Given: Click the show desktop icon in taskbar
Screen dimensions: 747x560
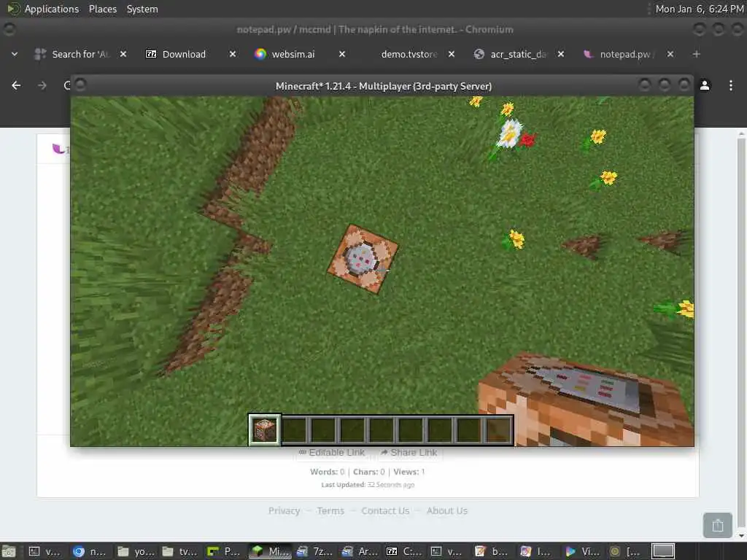Looking at the screenshot, I should [9, 551].
